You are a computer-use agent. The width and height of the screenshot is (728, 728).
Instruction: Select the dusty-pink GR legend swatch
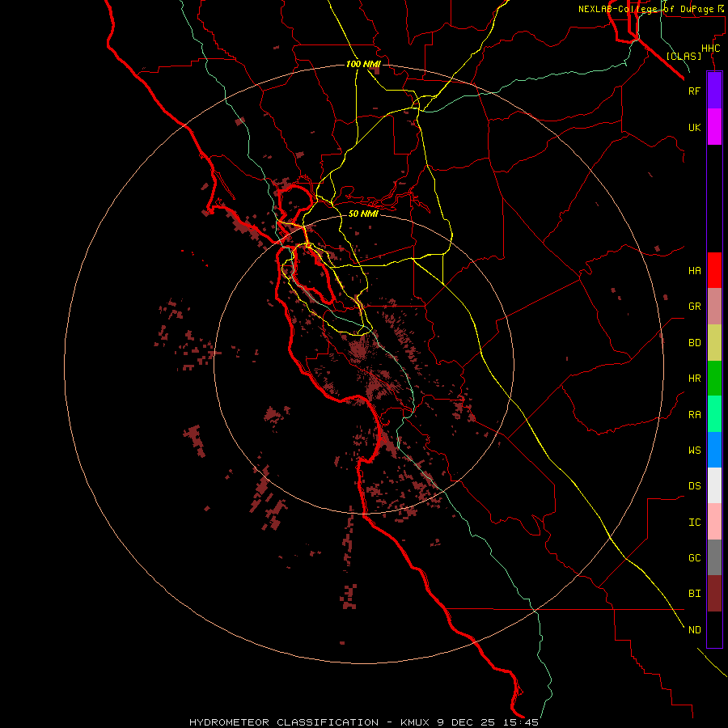point(714,307)
